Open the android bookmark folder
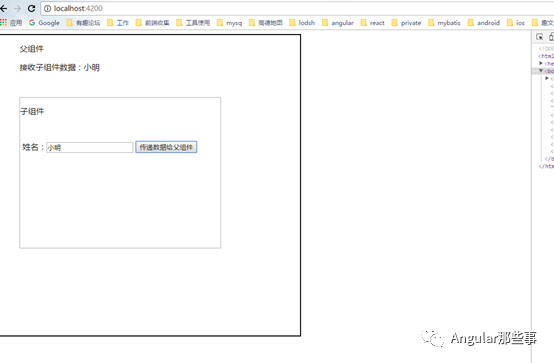 coord(484,23)
